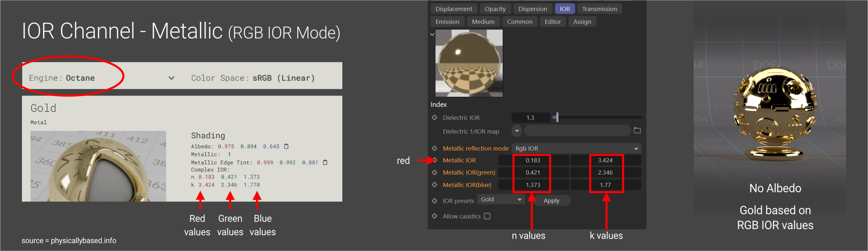Open folder icon for Dielectric 1/IOR map
868x251 pixels.
click(637, 131)
